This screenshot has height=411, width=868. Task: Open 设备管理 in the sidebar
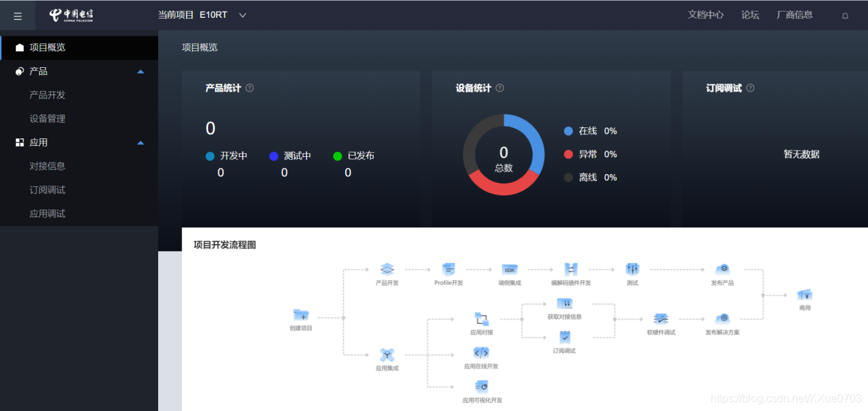[x=47, y=119]
